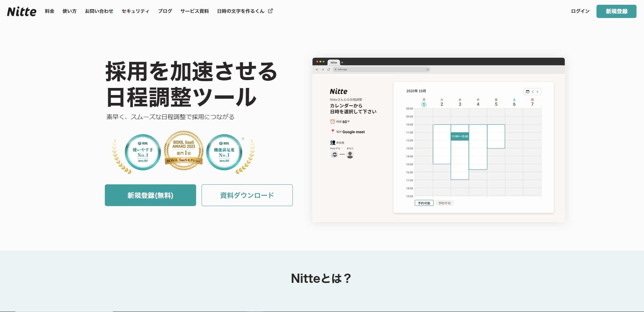Open 日時の文字を作るくん link
The image size is (644, 312).
[241, 11]
